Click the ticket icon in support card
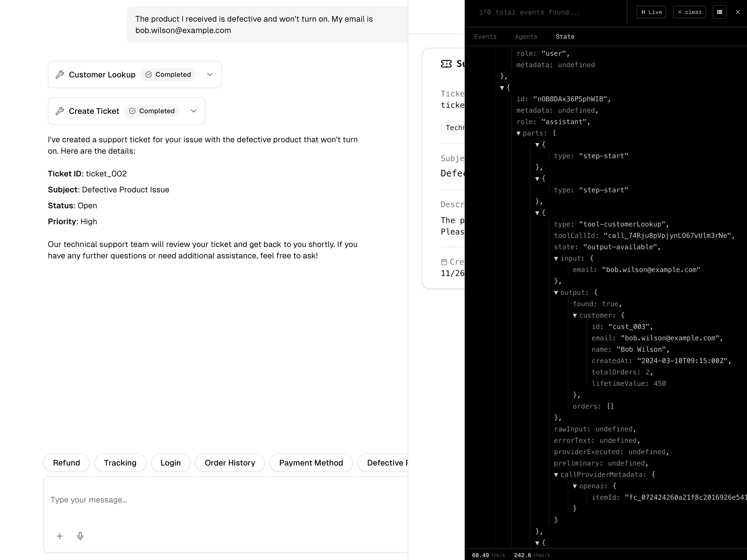This screenshot has width=747, height=560. coord(446,64)
